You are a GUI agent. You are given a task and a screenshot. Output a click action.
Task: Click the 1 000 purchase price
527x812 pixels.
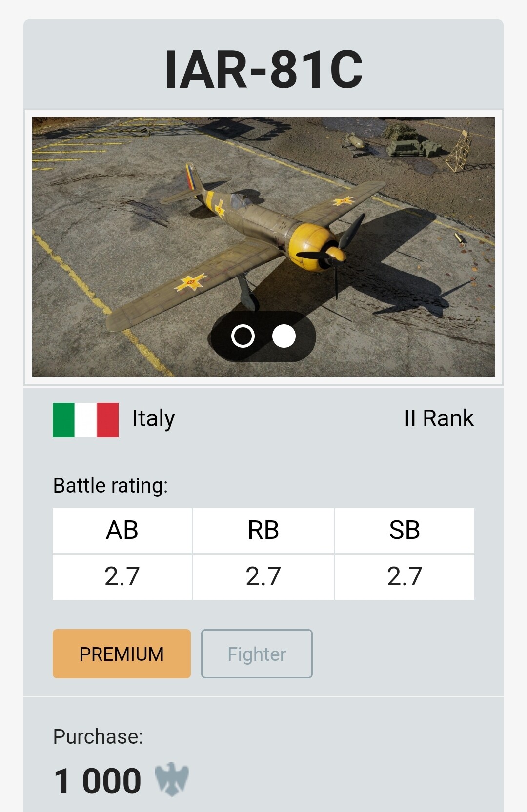(98, 781)
